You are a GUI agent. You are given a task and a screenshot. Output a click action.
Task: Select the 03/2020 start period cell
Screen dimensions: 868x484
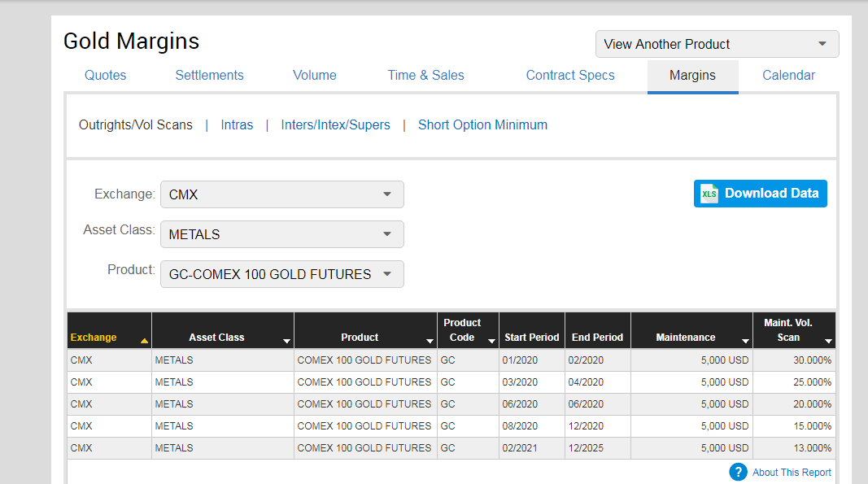click(x=532, y=382)
